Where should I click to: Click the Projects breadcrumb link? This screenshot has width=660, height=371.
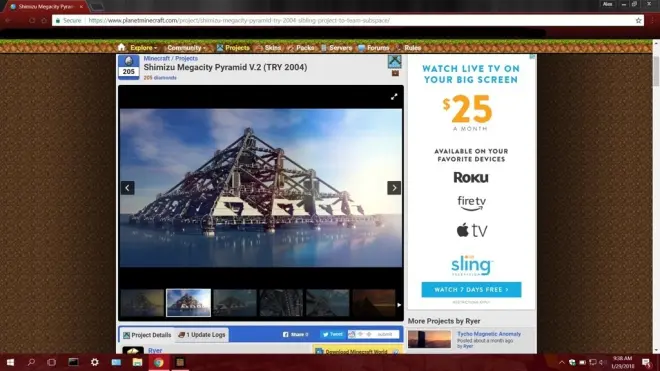click(186, 59)
